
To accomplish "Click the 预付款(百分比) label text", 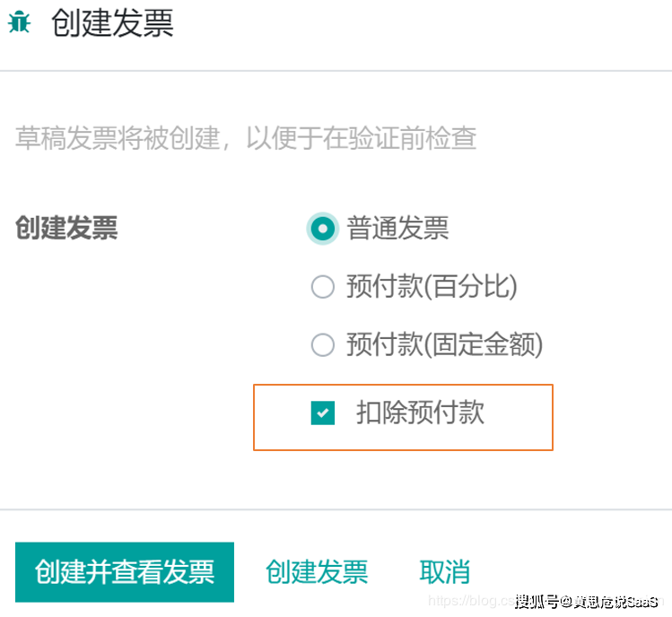I will (432, 287).
